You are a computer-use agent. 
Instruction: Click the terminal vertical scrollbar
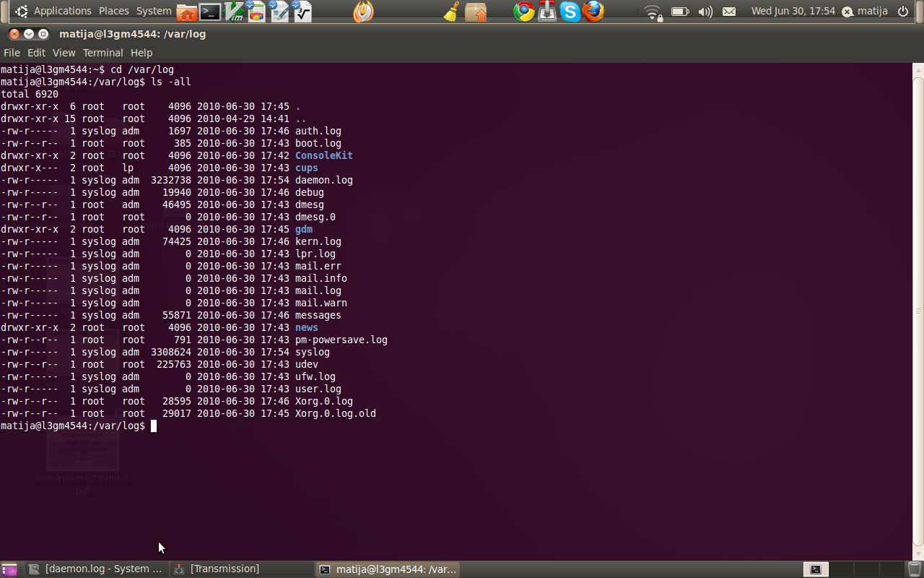(x=918, y=311)
